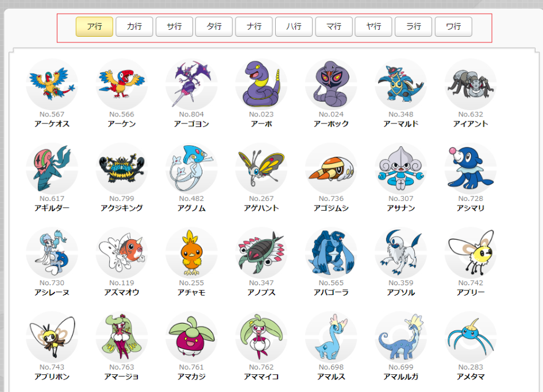Click the No.799 number text
543x392 pixels.
pyautogui.click(x=122, y=199)
